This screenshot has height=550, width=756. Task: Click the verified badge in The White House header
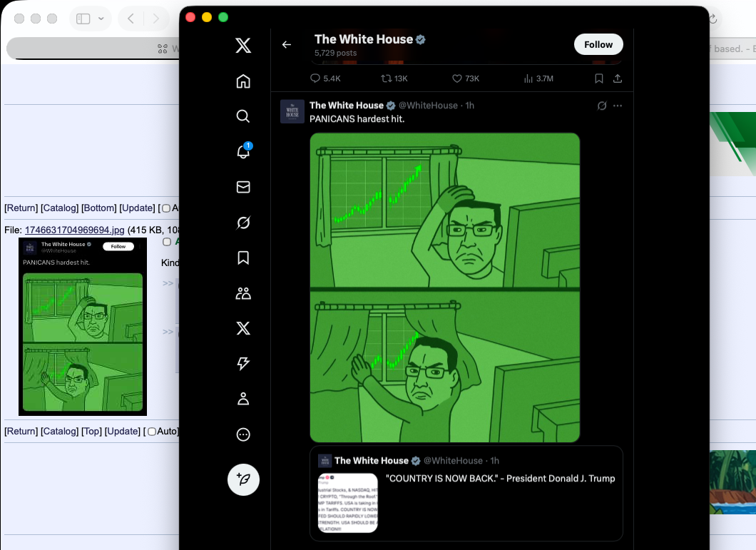click(420, 39)
